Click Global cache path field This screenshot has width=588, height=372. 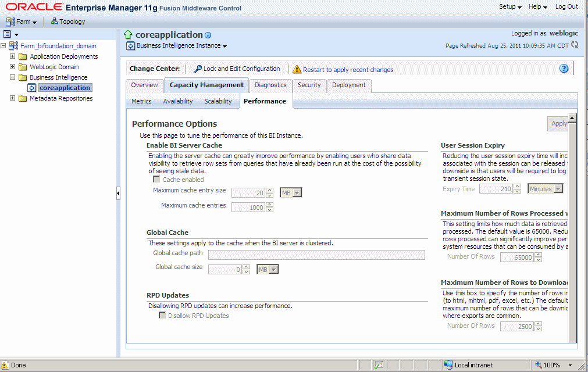pos(316,255)
